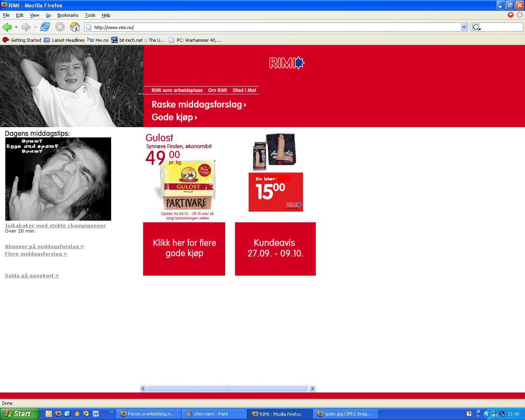This screenshot has width=525, height=420.
Task: Open the Help menu
Action: [106, 15]
